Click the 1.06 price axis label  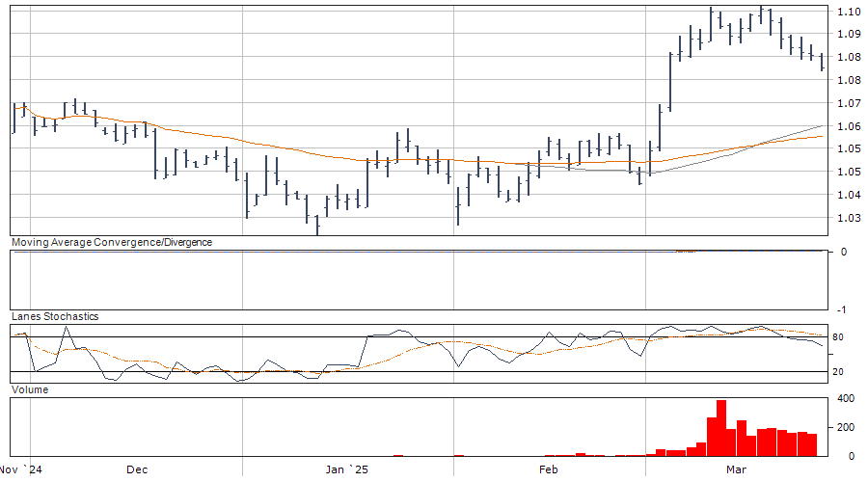849,126
